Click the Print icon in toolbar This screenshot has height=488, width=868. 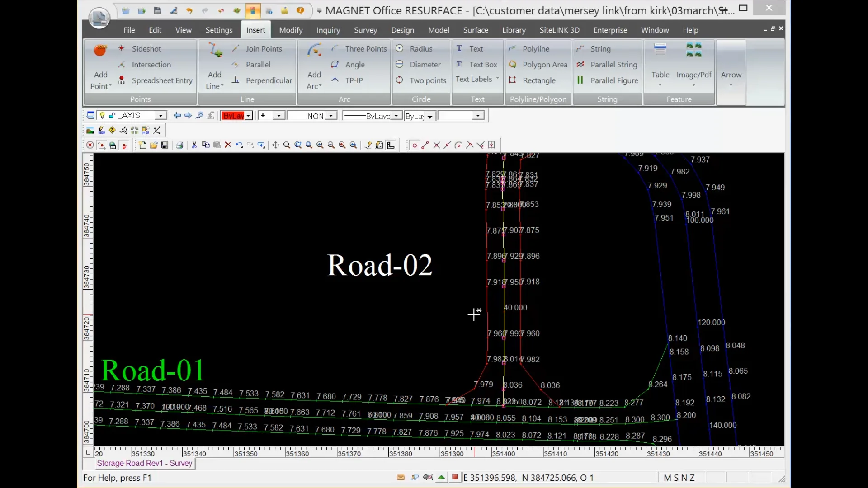(x=179, y=145)
